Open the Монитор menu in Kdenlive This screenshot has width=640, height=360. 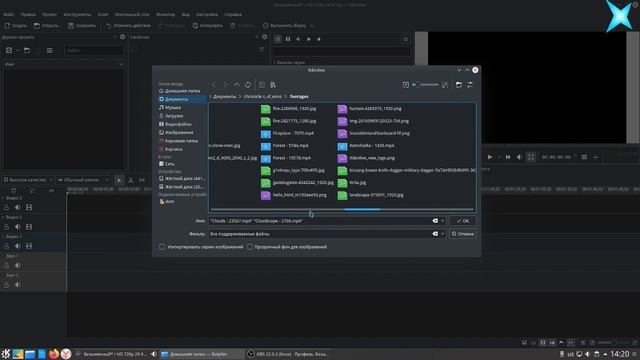[165, 14]
